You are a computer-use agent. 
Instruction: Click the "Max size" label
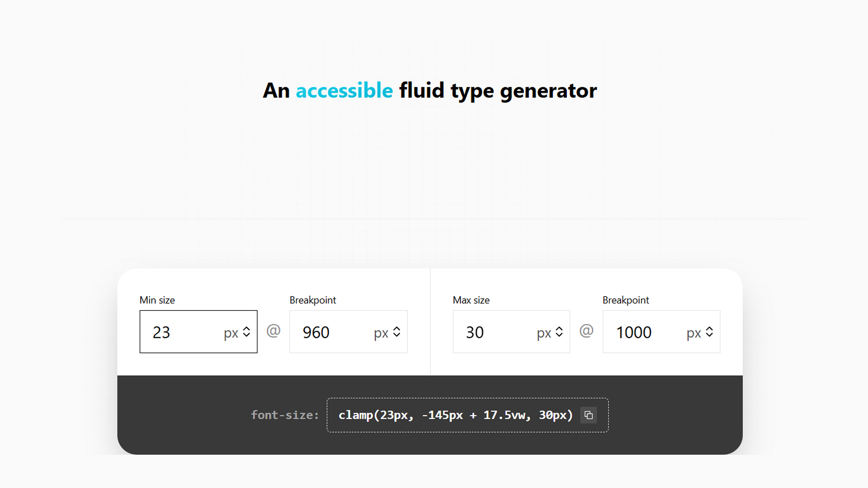pos(471,300)
